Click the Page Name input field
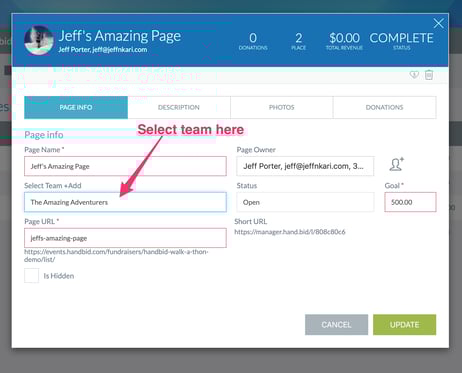The width and height of the screenshot is (462, 373). tap(125, 166)
